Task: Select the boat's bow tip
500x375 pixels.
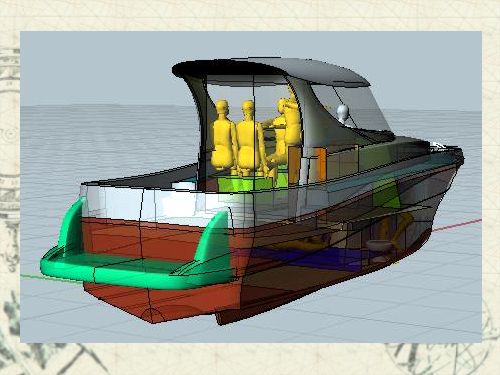Action: pyautogui.click(x=459, y=155)
